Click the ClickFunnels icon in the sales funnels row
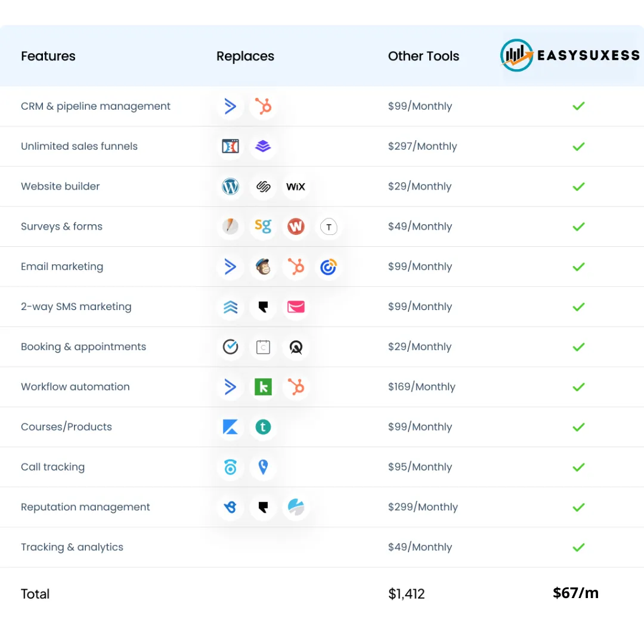Image resolution: width=644 pixels, height=644 pixels. coord(230,146)
